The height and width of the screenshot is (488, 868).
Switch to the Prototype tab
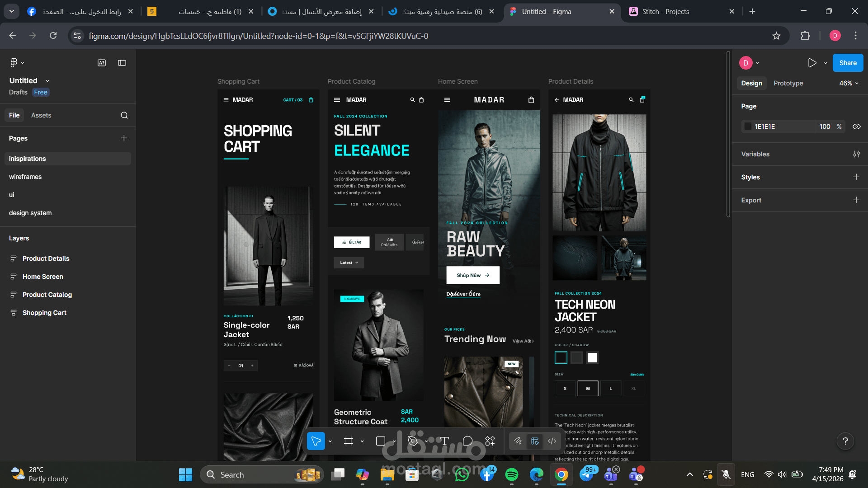tap(788, 83)
